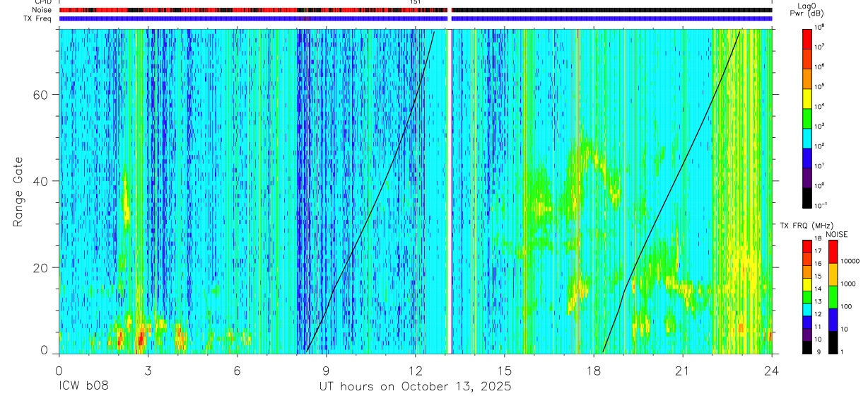
Task: Click the blue segment of NOISE colorbar
Action: tap(833, 319)
